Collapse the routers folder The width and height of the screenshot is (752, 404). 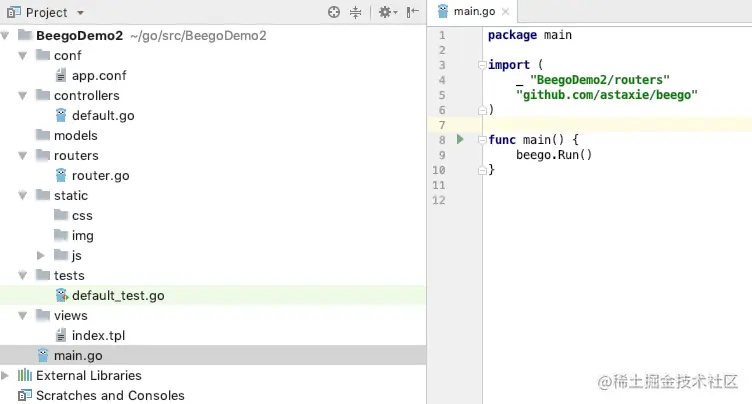(23, 155)
